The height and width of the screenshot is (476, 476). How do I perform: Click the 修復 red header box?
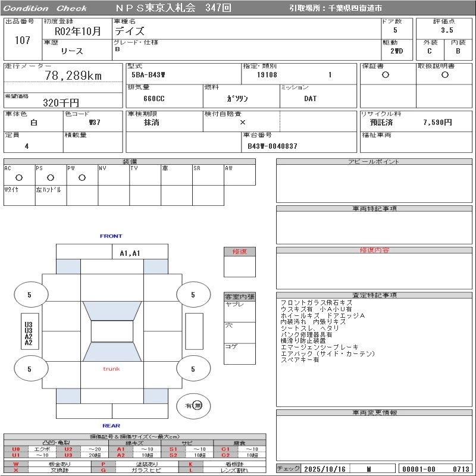pos(239,252)
